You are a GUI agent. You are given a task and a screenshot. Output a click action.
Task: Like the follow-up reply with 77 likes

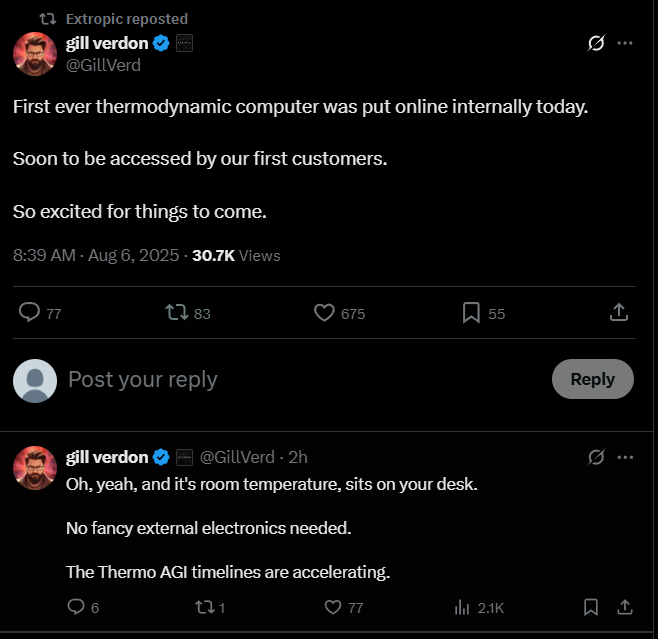click(x=334, y=607)
